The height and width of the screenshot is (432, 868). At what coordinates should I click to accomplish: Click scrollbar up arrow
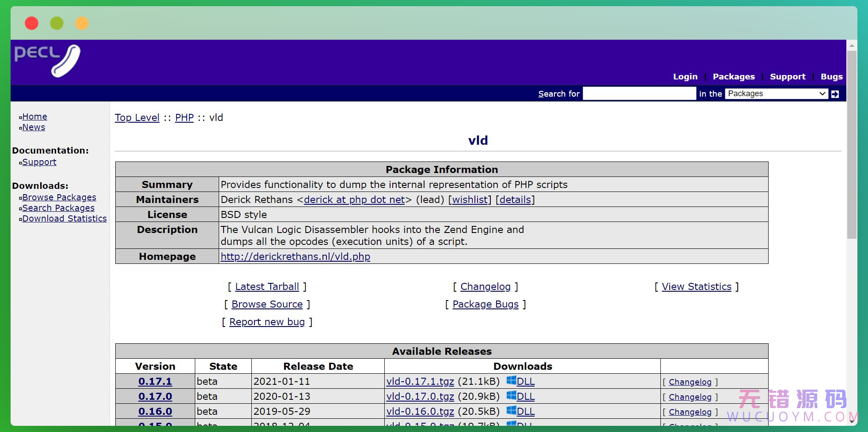(x=852, y=45)
